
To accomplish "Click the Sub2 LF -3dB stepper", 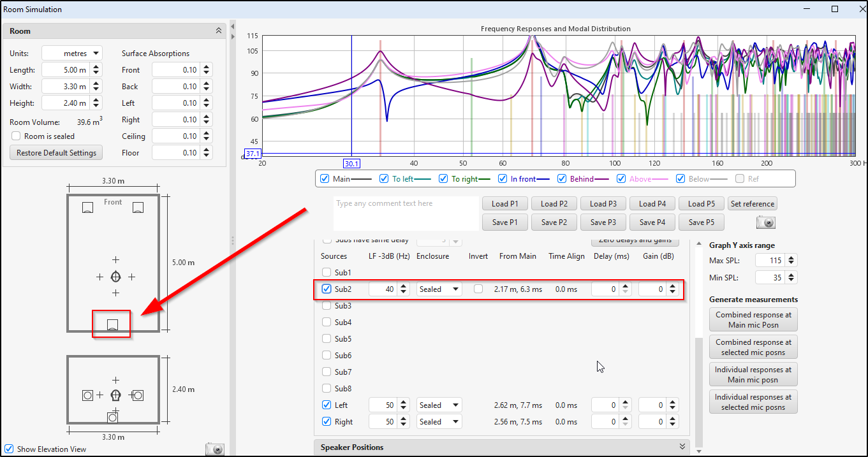I will point(404,289).
